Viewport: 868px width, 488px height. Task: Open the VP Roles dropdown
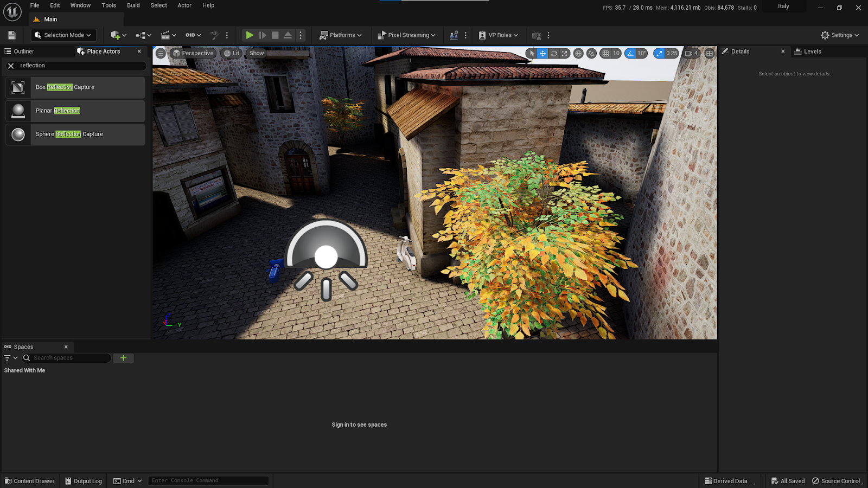[499, 35]
